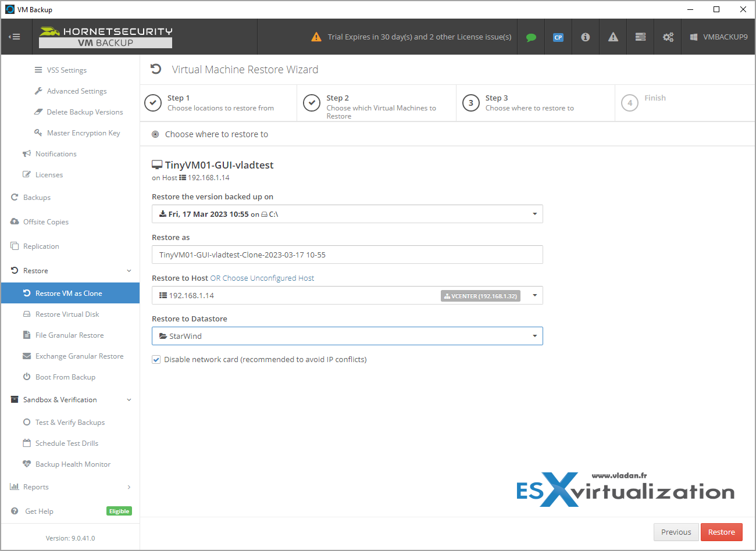Click the VMBACKUP9 host entry in header
The height and width of the screenshot is (551, 756).
(x=719, y=37)
